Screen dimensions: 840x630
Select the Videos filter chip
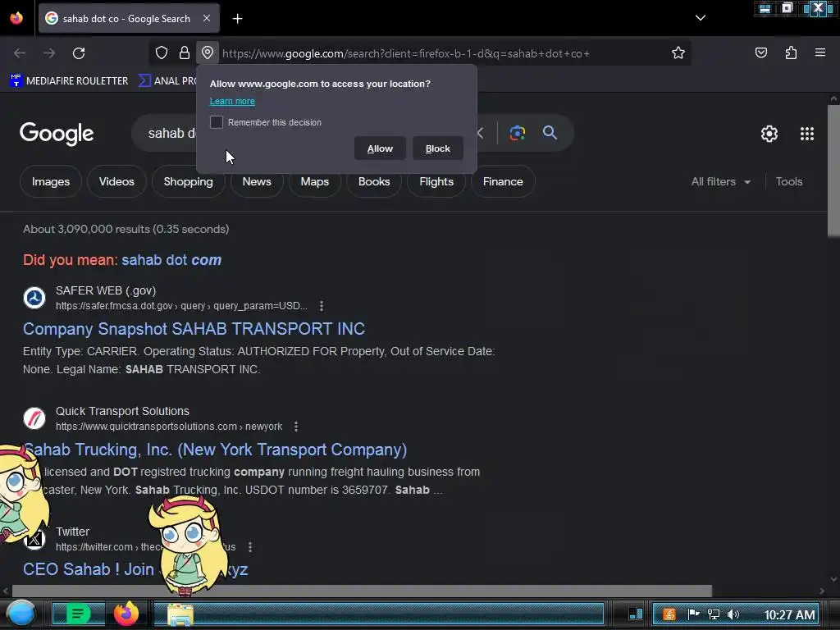[x=116, y=181]
